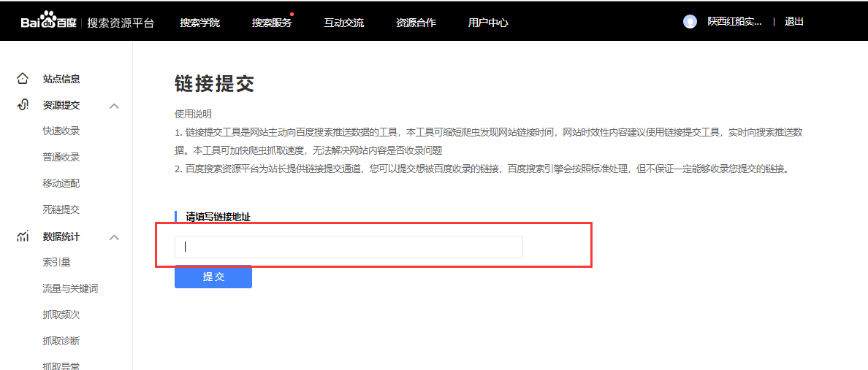Open 流量与关键词 in sidebar

[x=70, y=288]
